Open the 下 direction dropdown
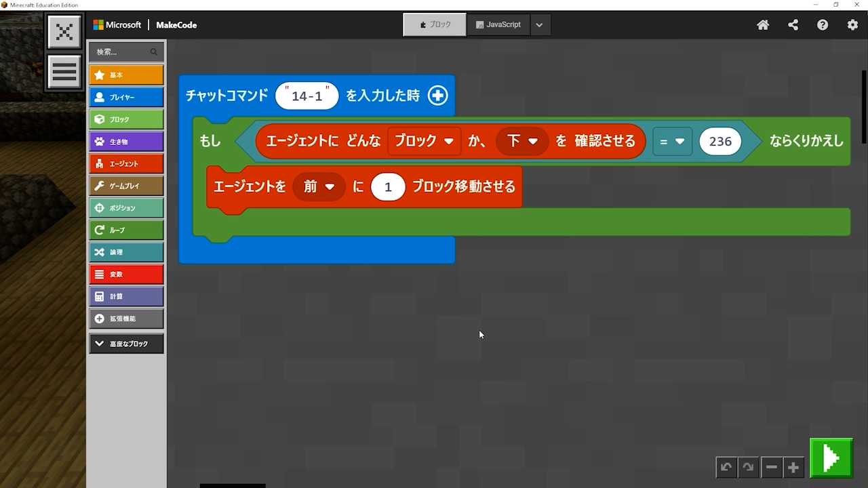The image size is (868, 488). [x=521, y=141]
